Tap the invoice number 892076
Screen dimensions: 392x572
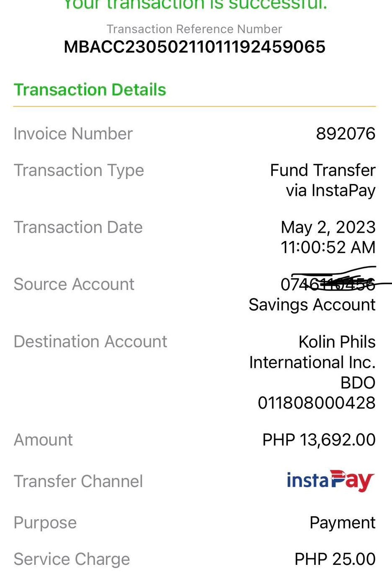click(346, 134)
